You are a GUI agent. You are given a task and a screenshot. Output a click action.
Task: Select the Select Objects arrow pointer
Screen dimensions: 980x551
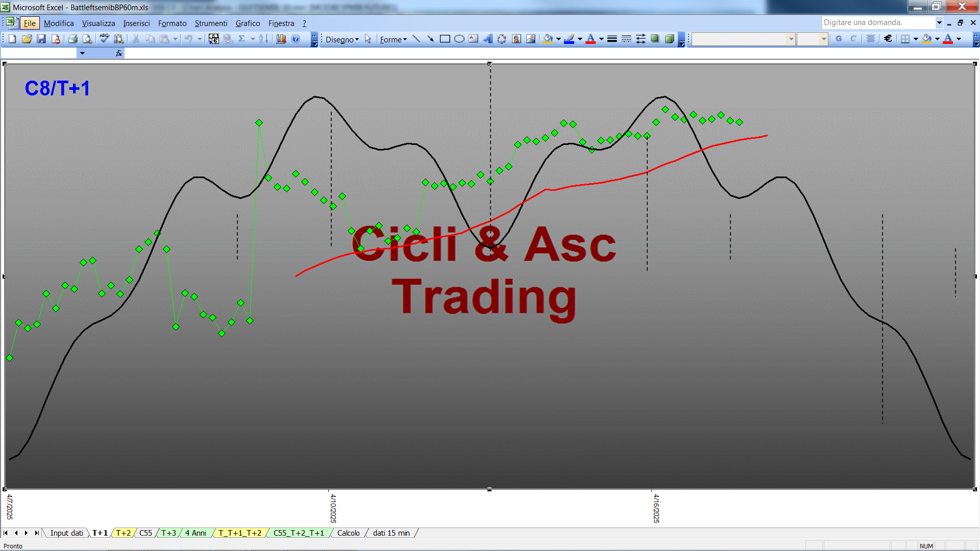point(368,39)
